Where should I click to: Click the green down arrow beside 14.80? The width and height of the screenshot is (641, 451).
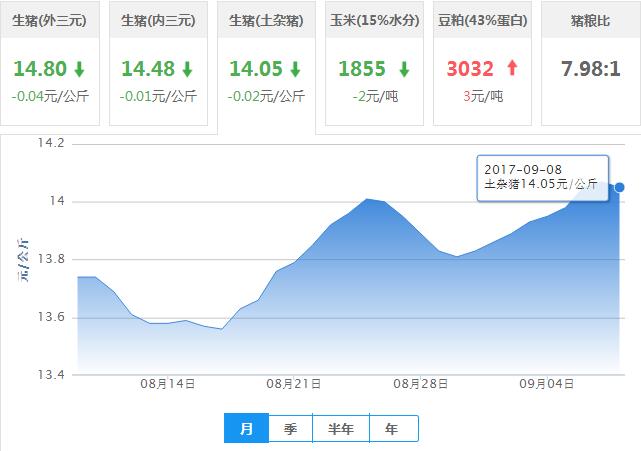click(x=79, y=70)
